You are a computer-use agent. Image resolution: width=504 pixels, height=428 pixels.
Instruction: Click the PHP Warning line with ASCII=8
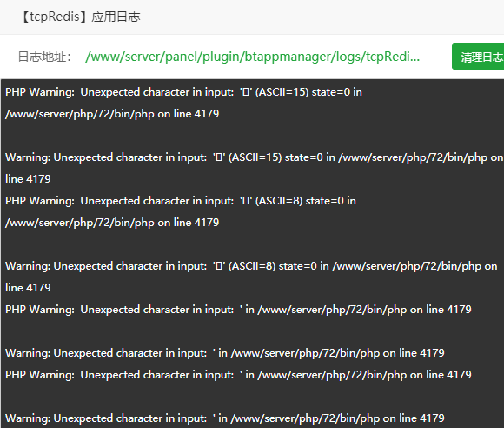click(181, 201)
